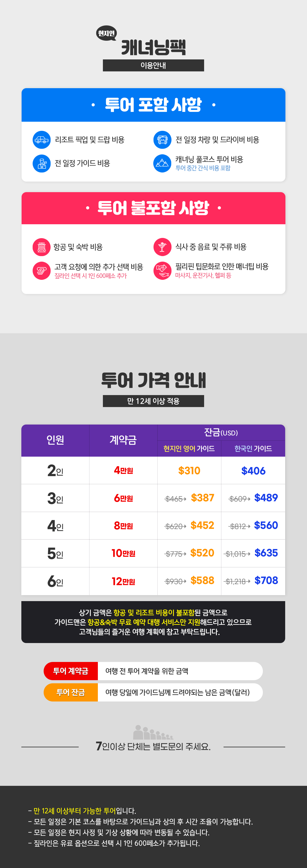The width and height of the screenshot is (307, 868).
Task: Click the cocktail glass icon
Action: (x=162, y=247)
